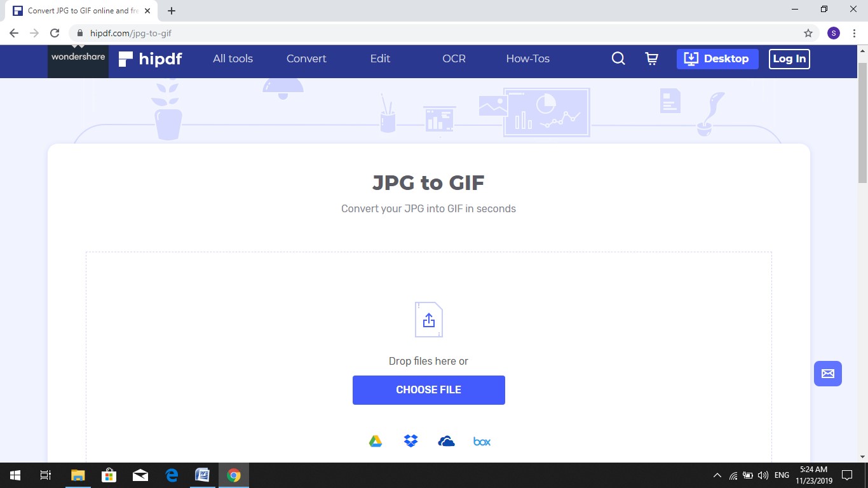
Task: Click 'Convert your JPG into GIF in seconds' text
Action: 428,208
